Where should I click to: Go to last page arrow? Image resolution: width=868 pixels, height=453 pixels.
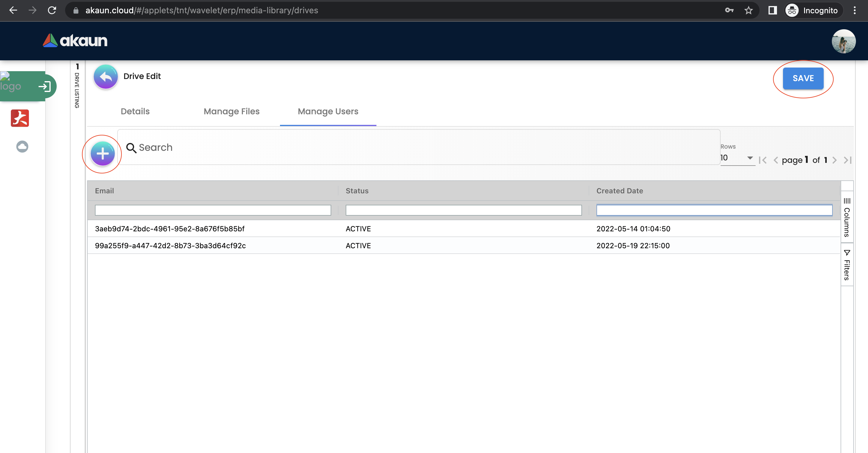tap(848, 160)
